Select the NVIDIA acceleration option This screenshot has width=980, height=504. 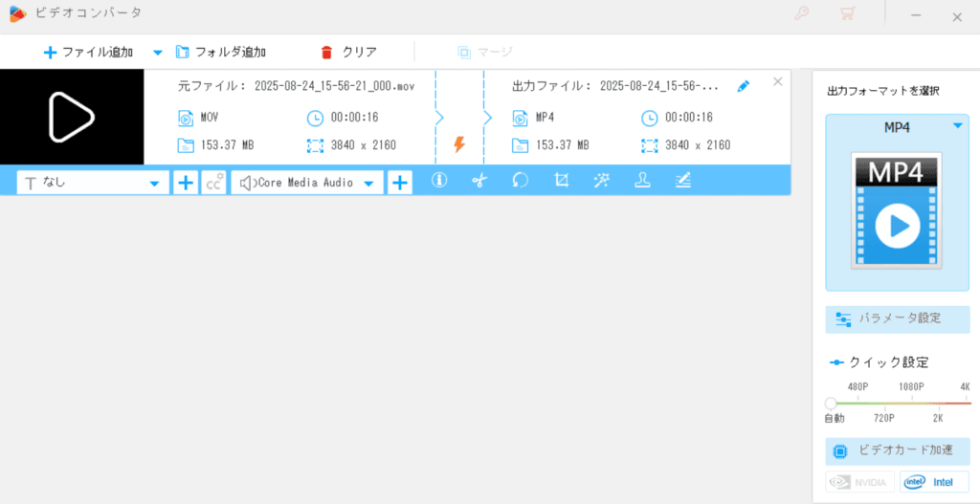point(860,482)
